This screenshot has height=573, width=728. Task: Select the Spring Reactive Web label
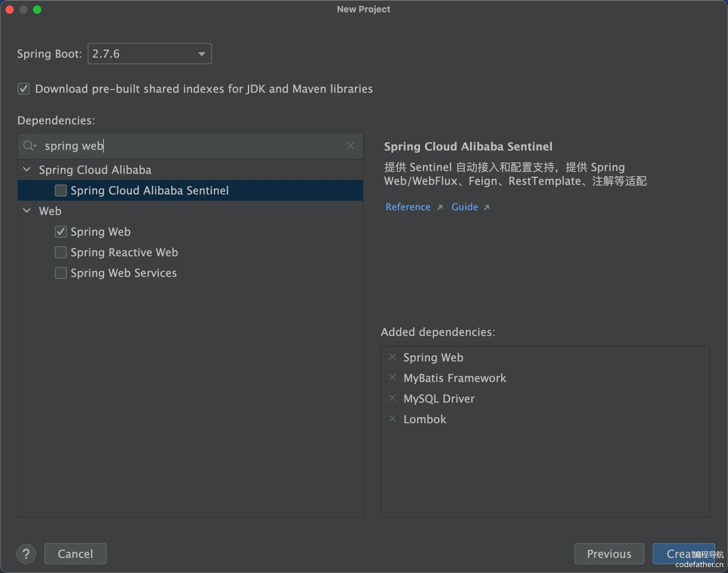click(124, 252)
